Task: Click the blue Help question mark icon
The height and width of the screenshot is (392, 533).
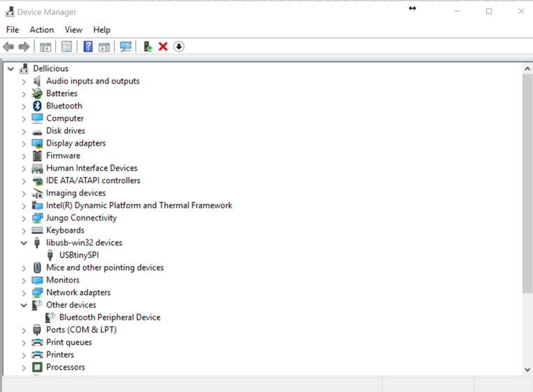Action: point(88,47)
